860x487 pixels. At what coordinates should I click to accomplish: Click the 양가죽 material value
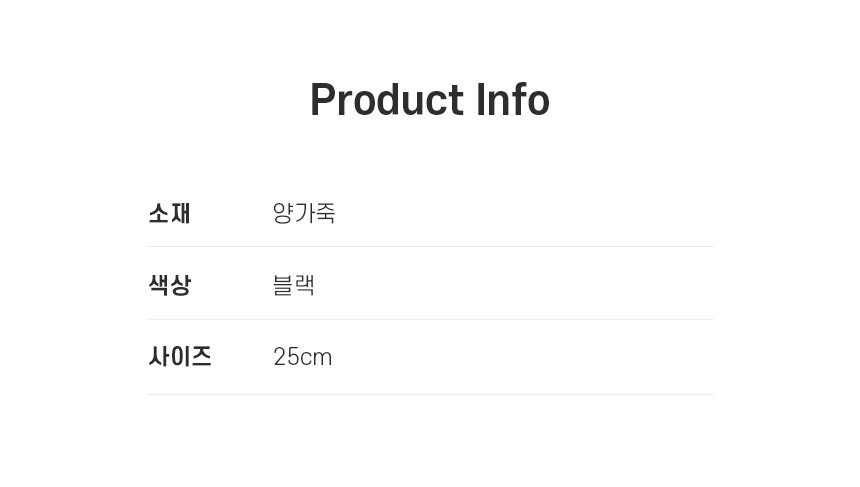pos(303,213)
